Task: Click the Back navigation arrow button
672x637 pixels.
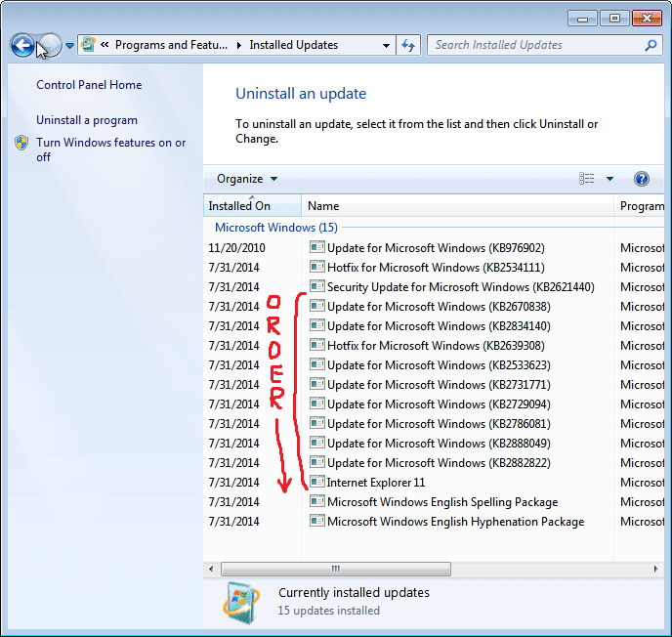Action: tap(22, 45)
